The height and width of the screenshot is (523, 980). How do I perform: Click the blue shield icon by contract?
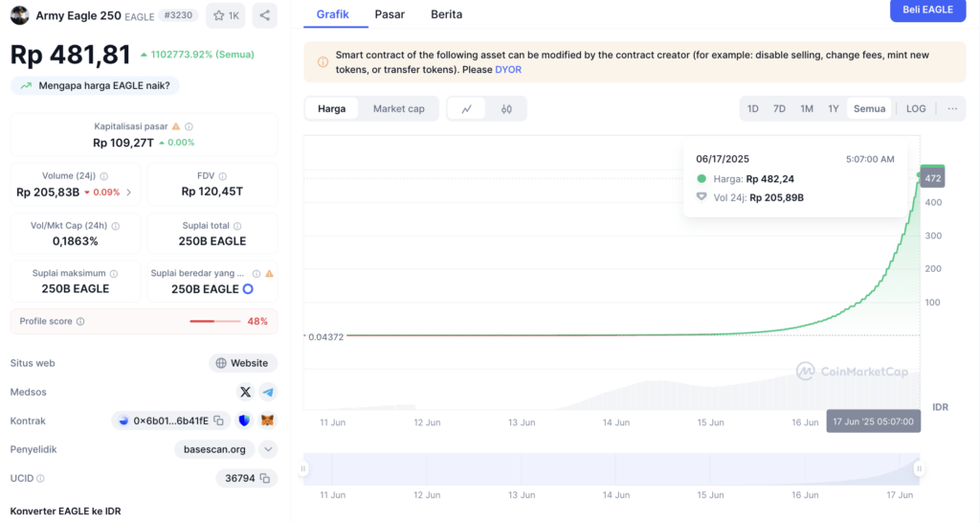[244, 421]
